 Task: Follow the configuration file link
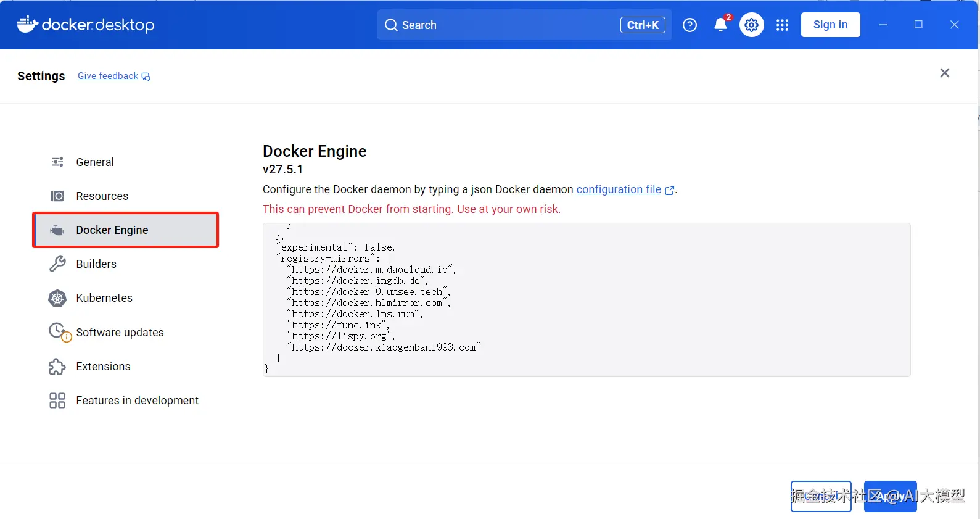[x=619, y=189]
